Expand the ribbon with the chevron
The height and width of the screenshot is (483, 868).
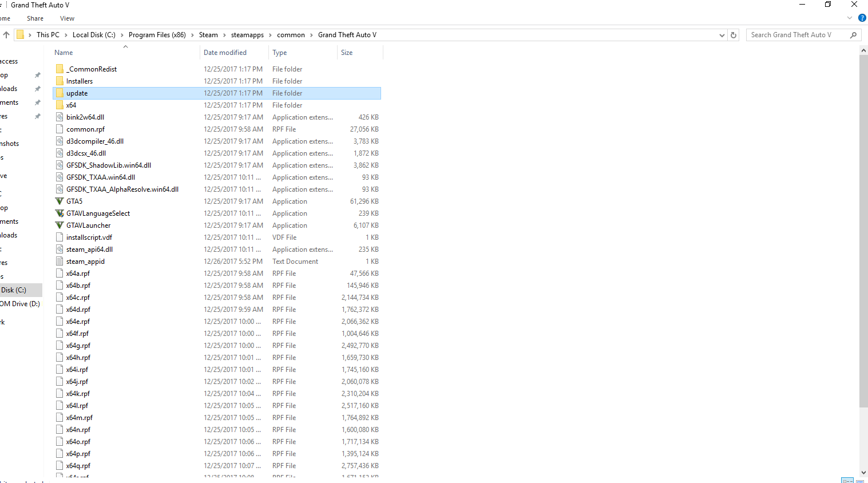[850, 18]
